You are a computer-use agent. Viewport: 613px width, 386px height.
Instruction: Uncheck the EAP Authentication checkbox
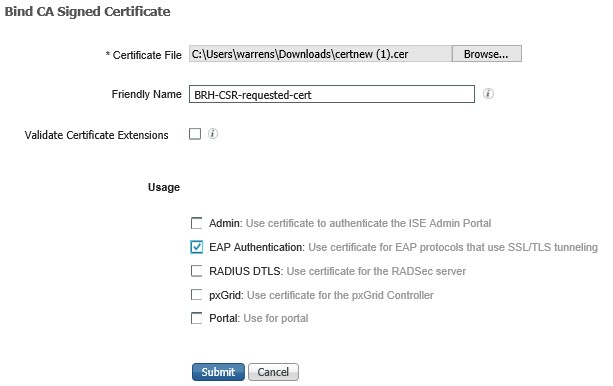197,247
